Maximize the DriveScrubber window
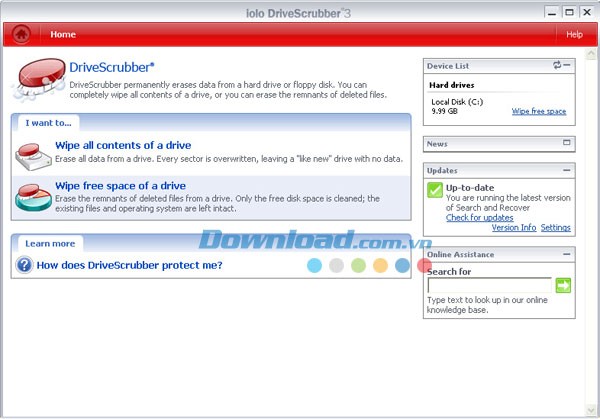Viewport: 600px width, 419px height. [x=569, y=13]
